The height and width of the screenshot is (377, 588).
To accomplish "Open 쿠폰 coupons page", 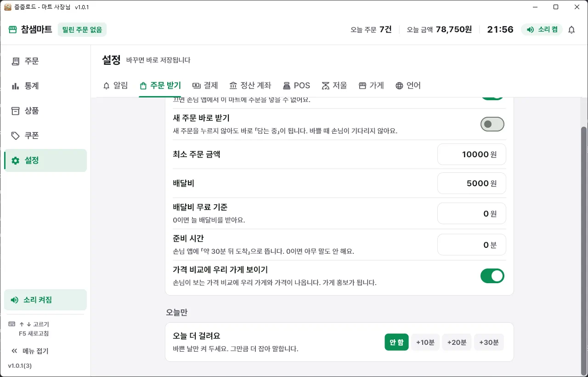I will click(x=45, y=136).
